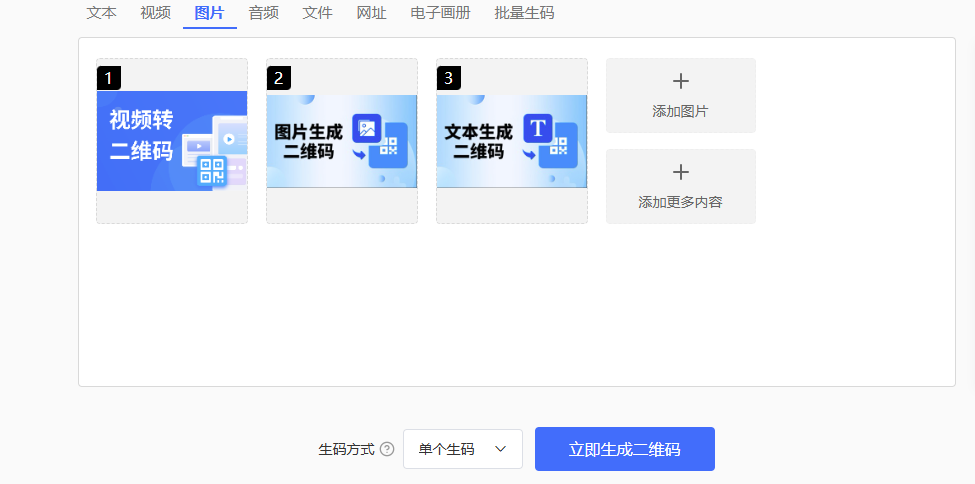975x484 pixels.
Task: Select the 文本生成二维码 image thumbnail
Action: [x=512, y=141]
